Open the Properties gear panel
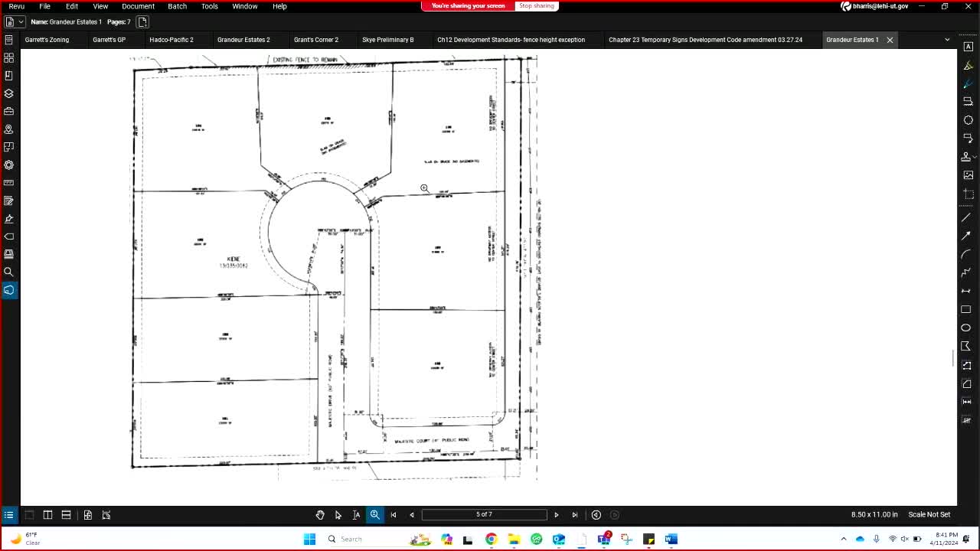This screenshot has height=551, width=980. pos(9,165)
